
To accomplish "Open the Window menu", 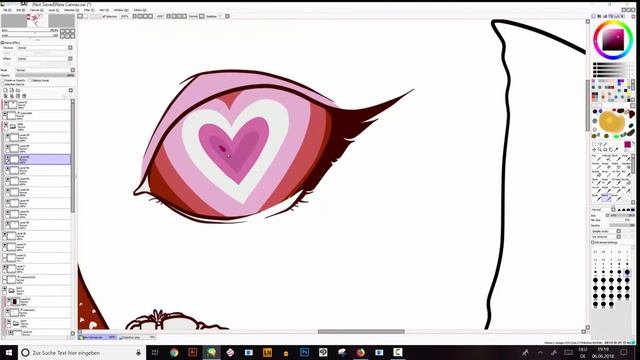I will (121, 10).
